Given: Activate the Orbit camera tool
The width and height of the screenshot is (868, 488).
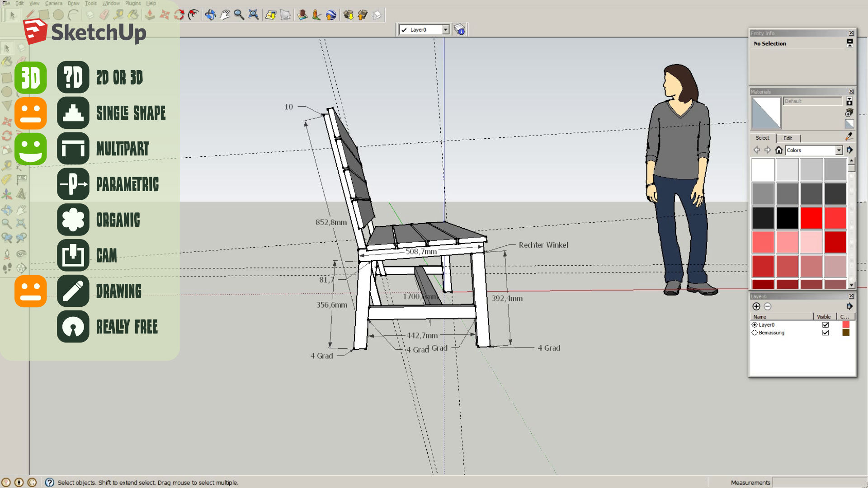Looking at the screenshot, I should (210, 15).
